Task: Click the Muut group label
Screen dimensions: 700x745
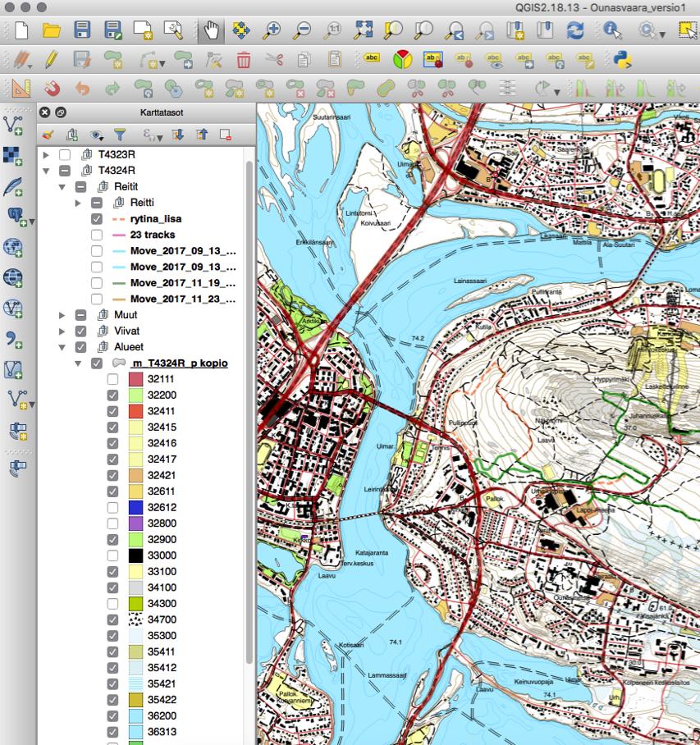Action: coord(126,315)
